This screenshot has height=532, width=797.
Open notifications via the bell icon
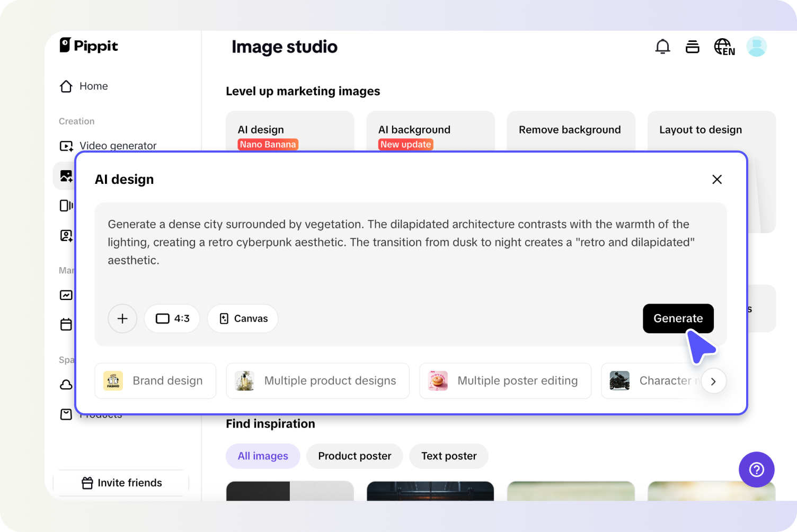click(662, 47)
